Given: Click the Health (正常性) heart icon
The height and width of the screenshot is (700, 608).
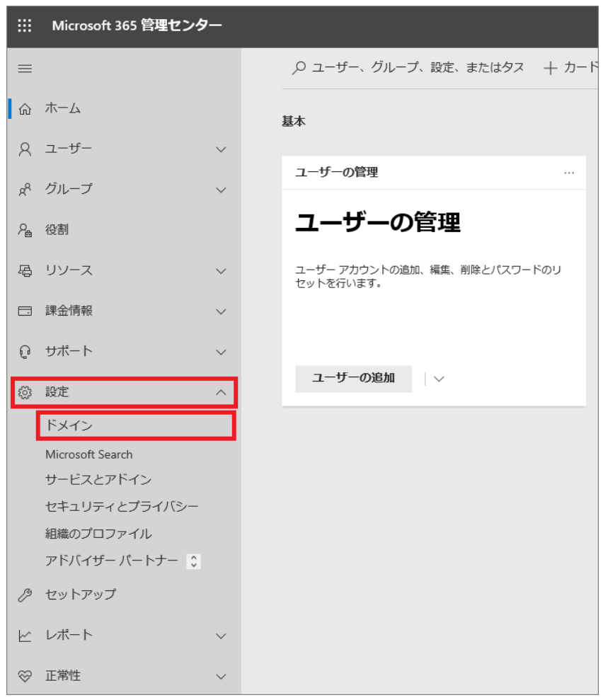Looking at the screenshot, I should [25, 677].
